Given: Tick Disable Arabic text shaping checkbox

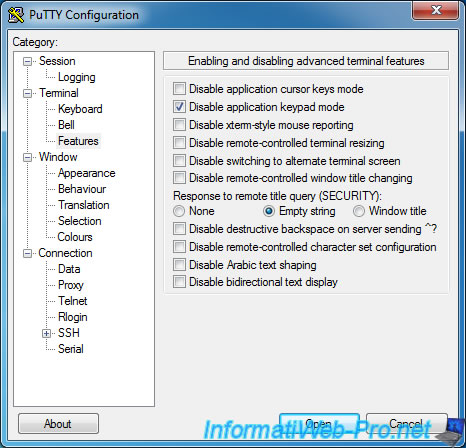Looking at the screenshot, I should click(179, 265).
